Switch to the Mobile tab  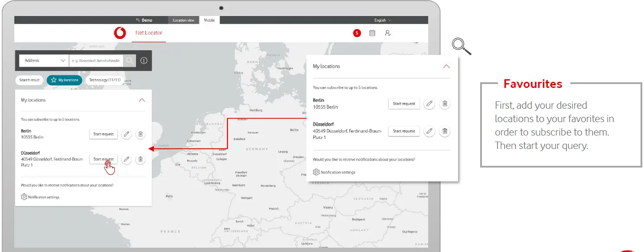209,20
